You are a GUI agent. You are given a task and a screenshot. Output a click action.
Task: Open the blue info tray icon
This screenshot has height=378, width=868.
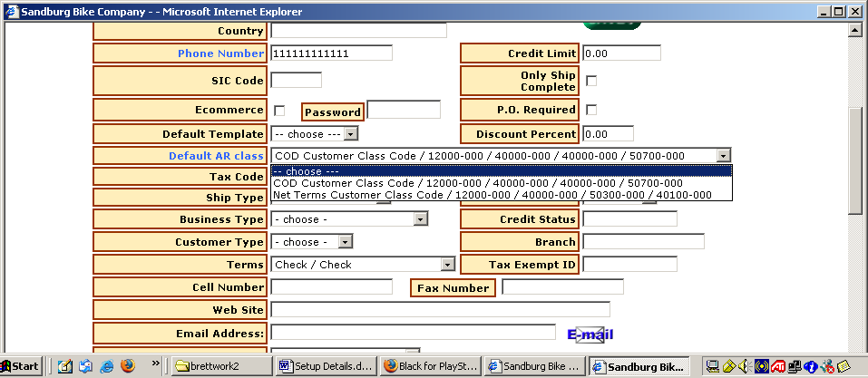tap(811, 366)
